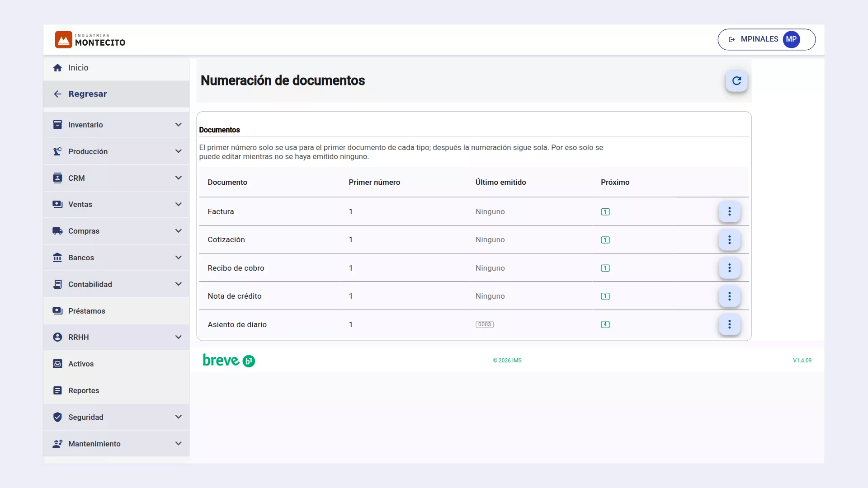
Task: Expand the Producción chevron
Action: pos(179,151)
